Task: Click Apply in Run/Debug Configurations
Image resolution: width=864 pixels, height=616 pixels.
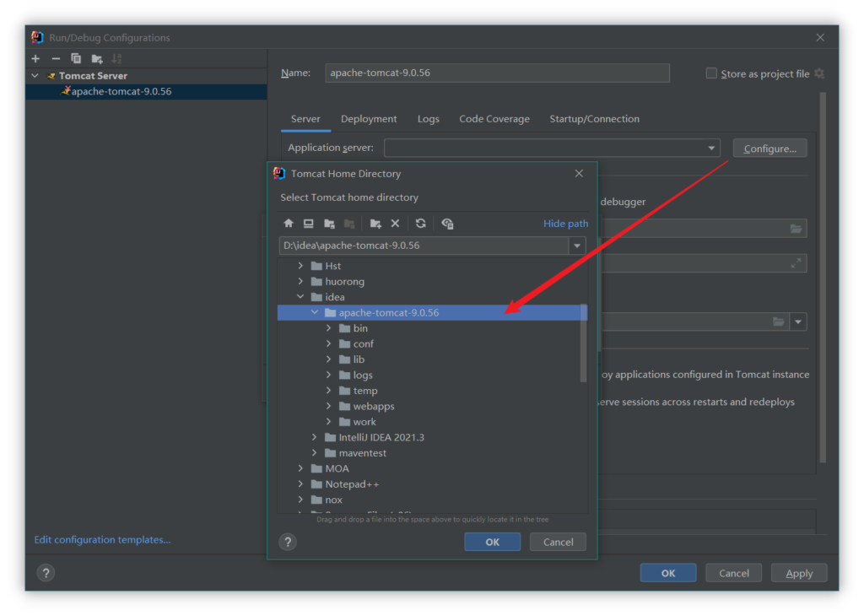Action: coord(799,573)
